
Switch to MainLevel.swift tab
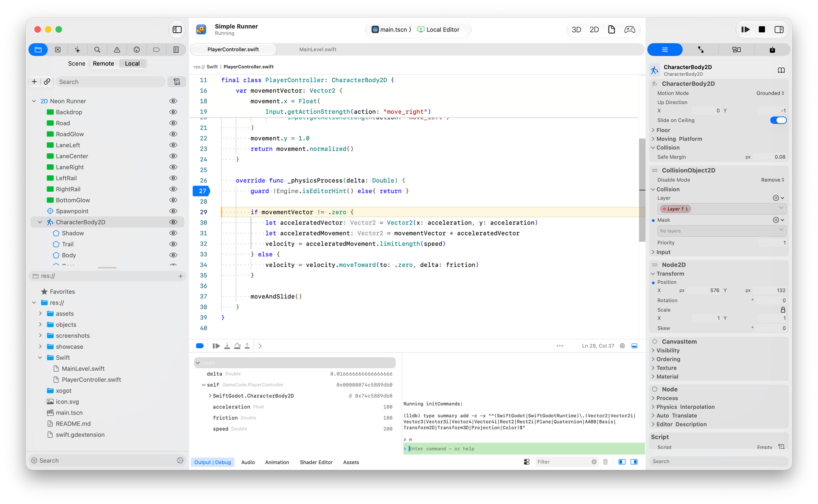tap(318, 49)
